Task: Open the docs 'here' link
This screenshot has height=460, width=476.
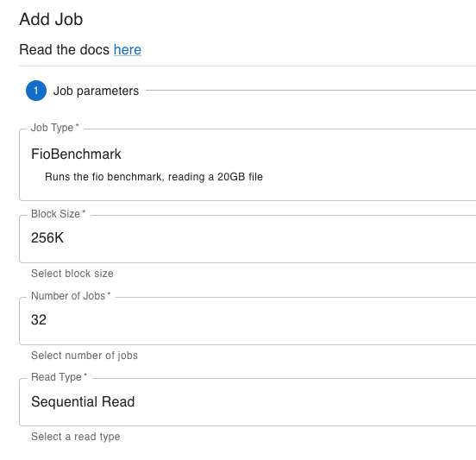Action: [128, 49]
